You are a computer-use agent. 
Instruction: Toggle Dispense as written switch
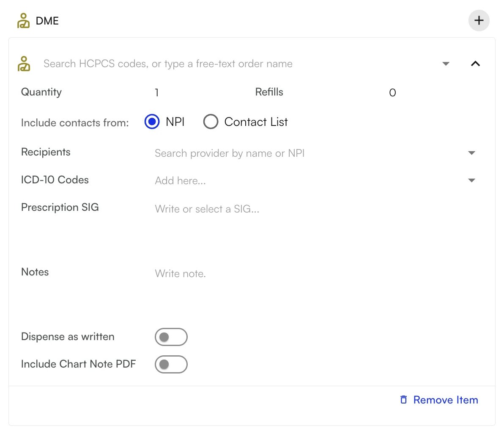coord(171,337)
